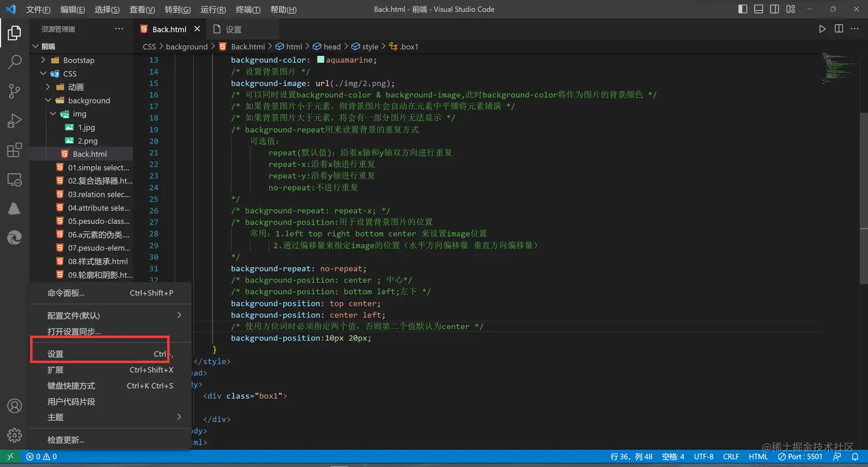
Task: Expand 配置文件(默认) submenu
Action: (x=110, y=316)
